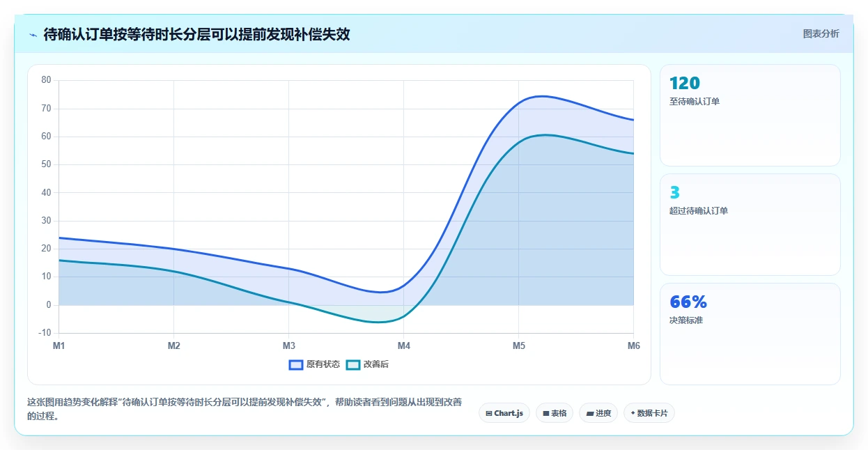Viewport: 868px width, 450px height.
Task: Click the 表格 tag
Action: tap(555, 413)
